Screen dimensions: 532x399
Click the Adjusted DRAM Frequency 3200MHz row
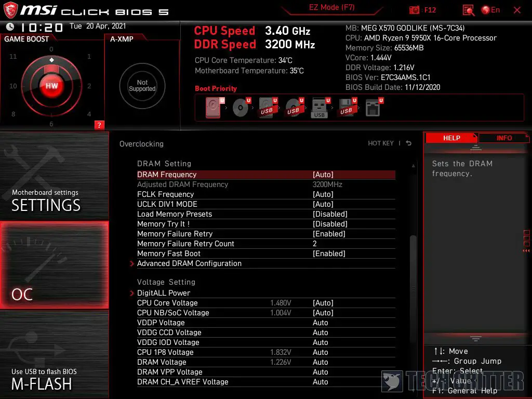coord(266,184)
